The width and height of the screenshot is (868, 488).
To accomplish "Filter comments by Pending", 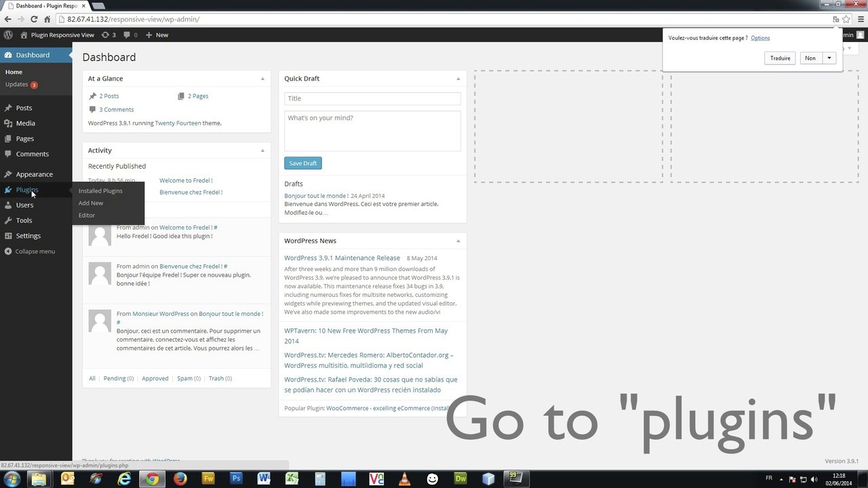I will tap(115, 378).
